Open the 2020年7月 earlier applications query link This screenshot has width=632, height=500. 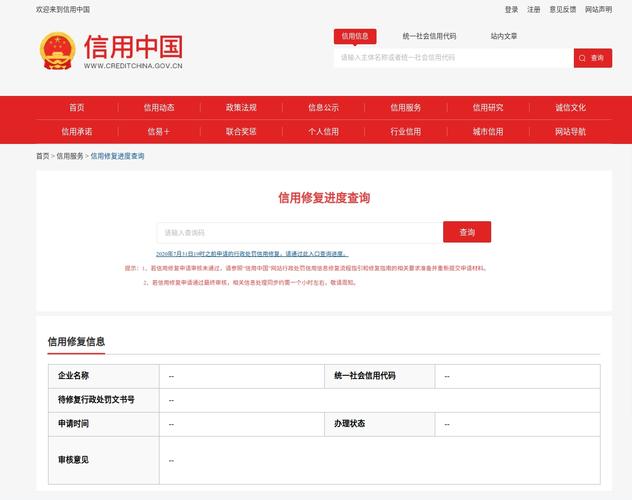click(252, 254)
